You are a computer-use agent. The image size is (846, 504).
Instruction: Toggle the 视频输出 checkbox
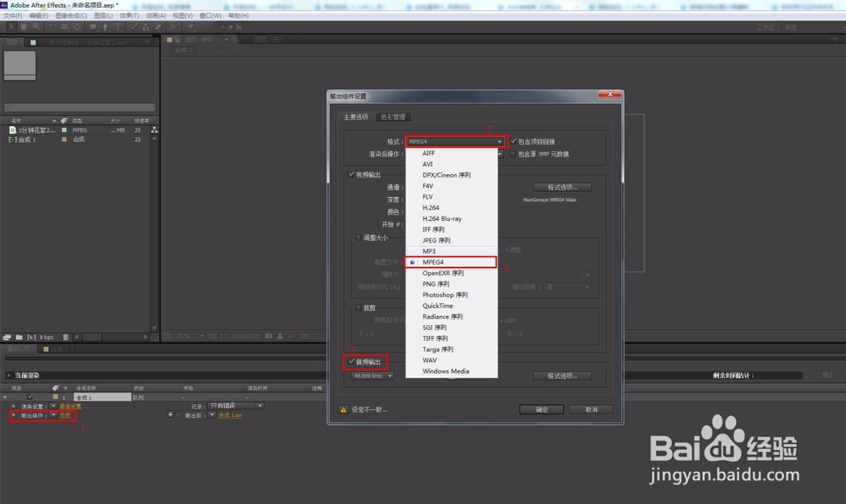(x=351, y=174)
